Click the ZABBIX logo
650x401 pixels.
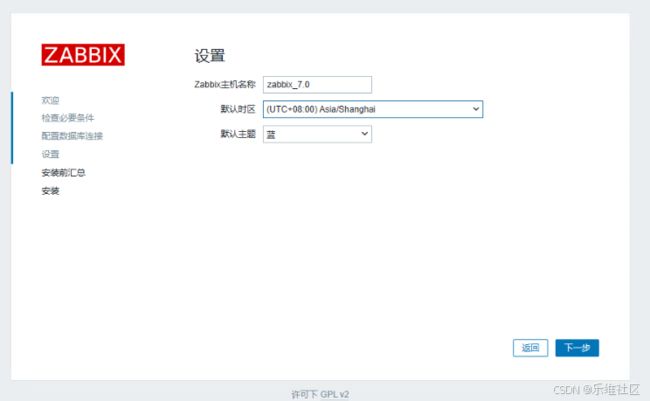(x=83, y=55)
